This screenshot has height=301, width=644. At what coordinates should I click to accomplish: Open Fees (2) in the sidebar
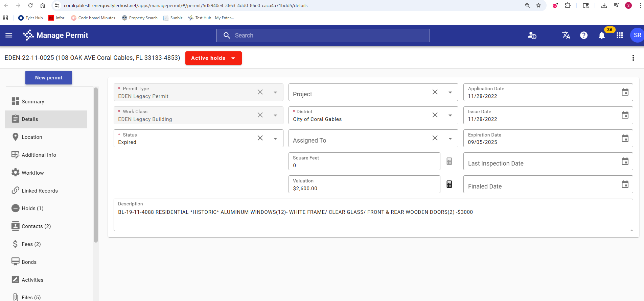31,244
